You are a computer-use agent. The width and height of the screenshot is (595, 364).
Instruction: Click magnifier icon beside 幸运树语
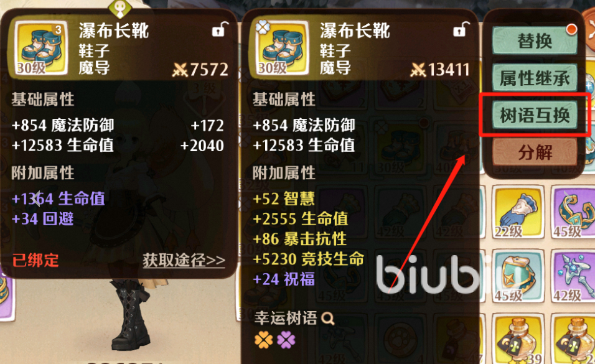click(328, 318)
